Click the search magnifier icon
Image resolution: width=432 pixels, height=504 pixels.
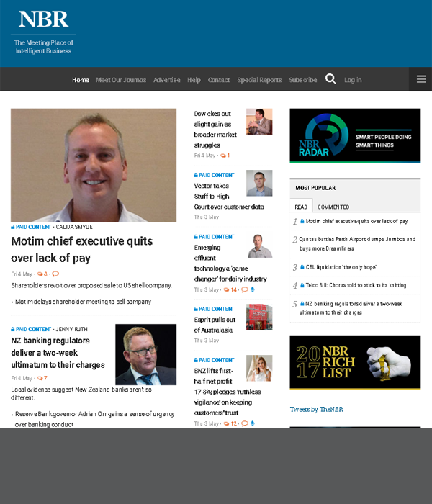(330, 79)
